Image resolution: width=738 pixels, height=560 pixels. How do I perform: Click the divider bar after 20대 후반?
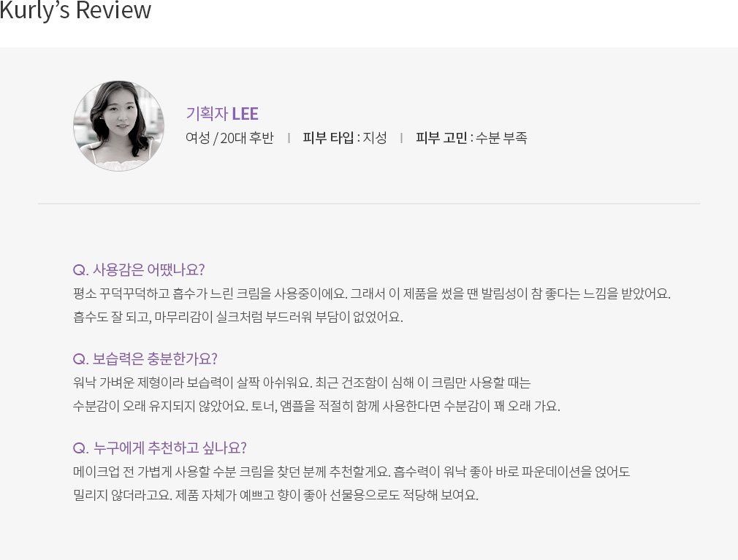[289, 138]
